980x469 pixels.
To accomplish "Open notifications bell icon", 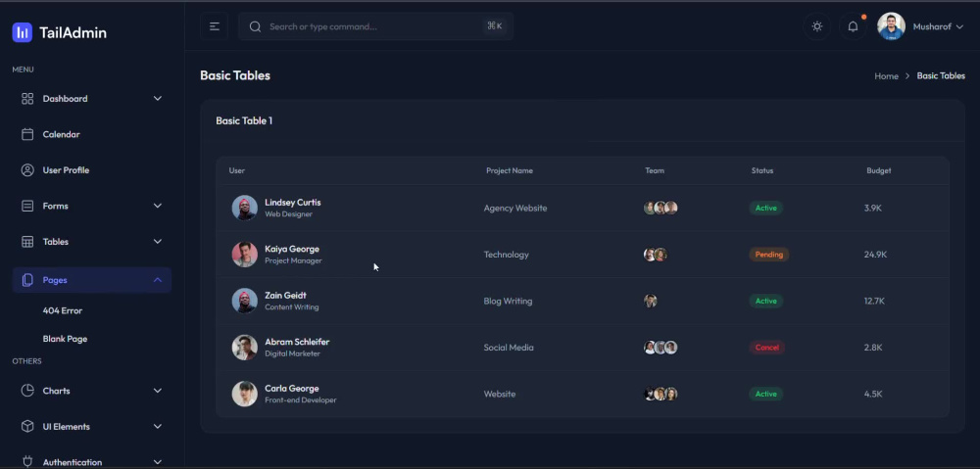I will tap(853, 26).
